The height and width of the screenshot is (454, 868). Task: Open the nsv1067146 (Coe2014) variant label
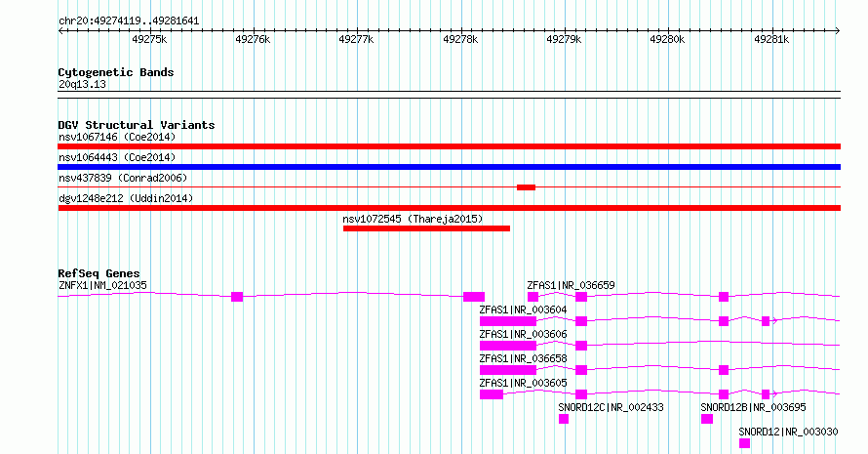coord(117,137)
